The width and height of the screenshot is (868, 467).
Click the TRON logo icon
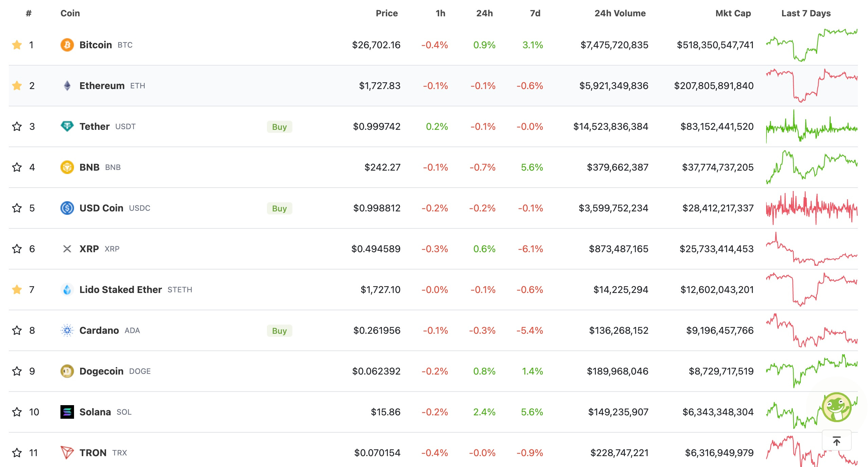coord(67,453)
